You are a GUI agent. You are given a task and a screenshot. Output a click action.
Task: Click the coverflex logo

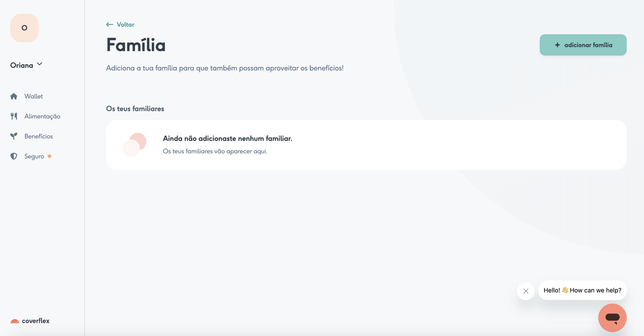pyautogui.click(x=30, y=321)
